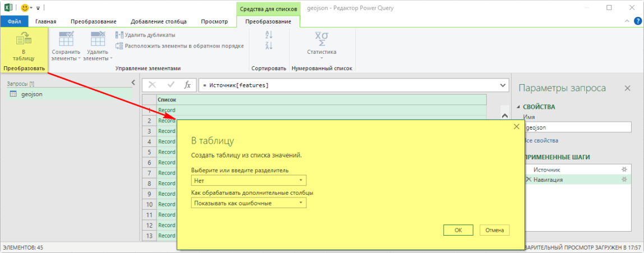The height and width of the screenshot is (253, 644).
Task: Collapse the queries pane with the arrow
Action: coord(133,83)
